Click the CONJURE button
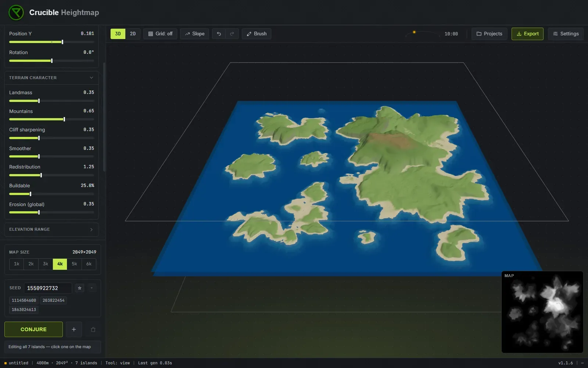Screen dimensions: 588x368 [33, 329]
